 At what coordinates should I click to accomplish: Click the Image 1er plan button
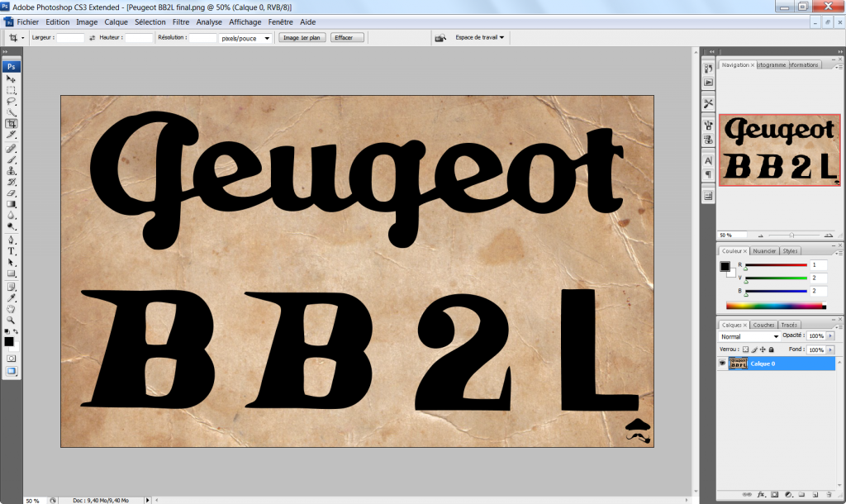coord(302,38)
